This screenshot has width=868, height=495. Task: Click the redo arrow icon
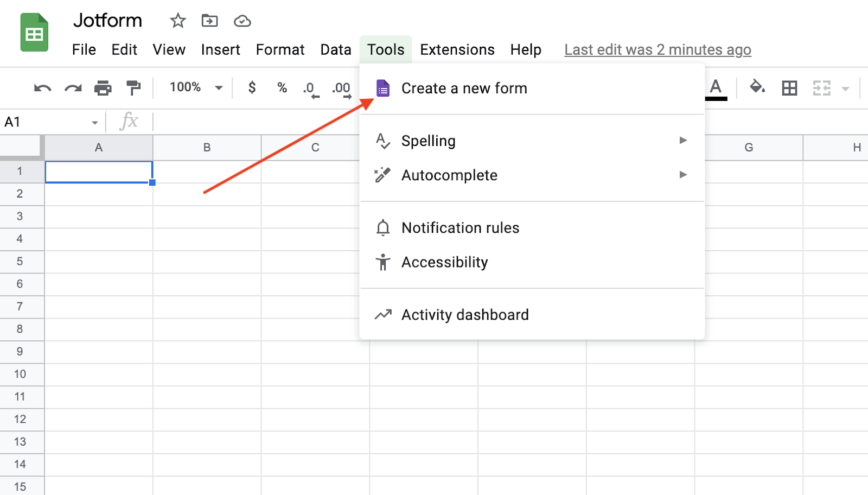click(x=73, y=88)
